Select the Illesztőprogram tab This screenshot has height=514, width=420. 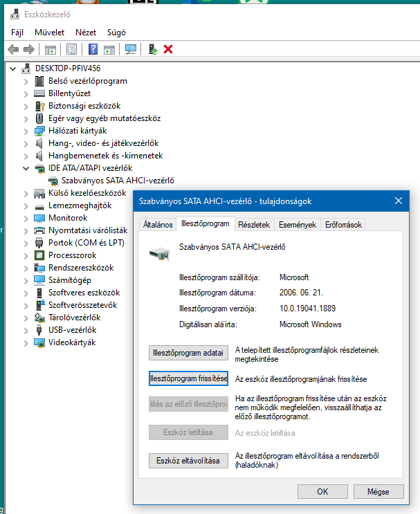point(206,224)
